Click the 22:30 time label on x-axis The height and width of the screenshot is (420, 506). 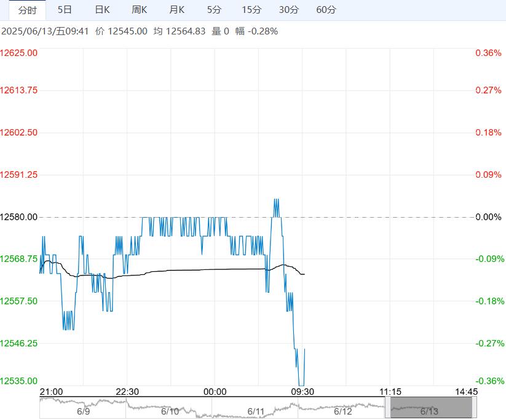[127, 392]
